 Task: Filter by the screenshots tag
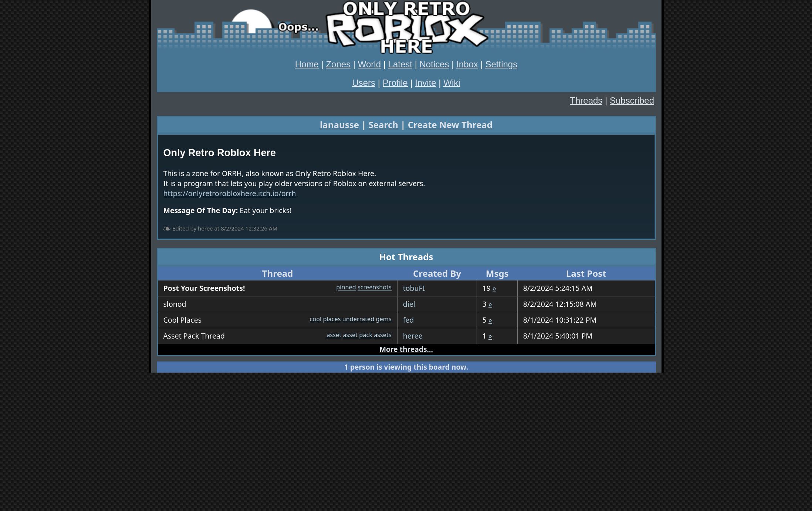pos(374,288)
